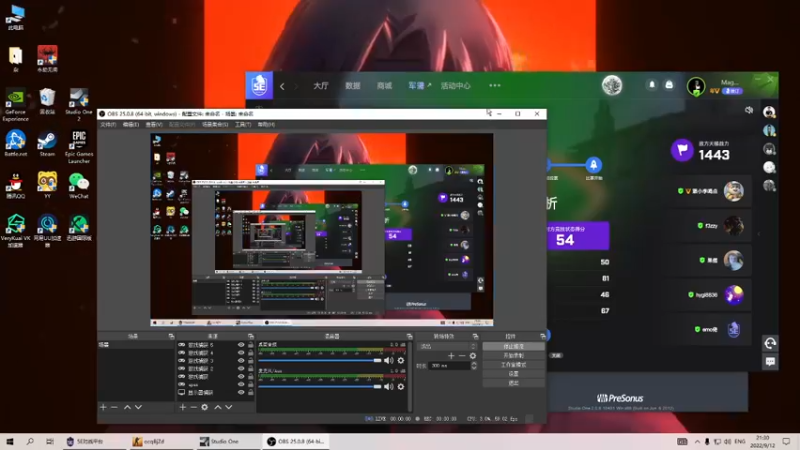Open the Edit menu in OBS
Viewport: 800px width, 450px height.
click(131, 124)
